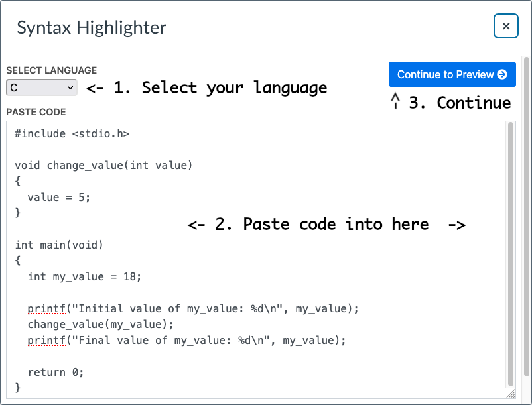Close the Syntax Highlighter dialog

(505, 26)
